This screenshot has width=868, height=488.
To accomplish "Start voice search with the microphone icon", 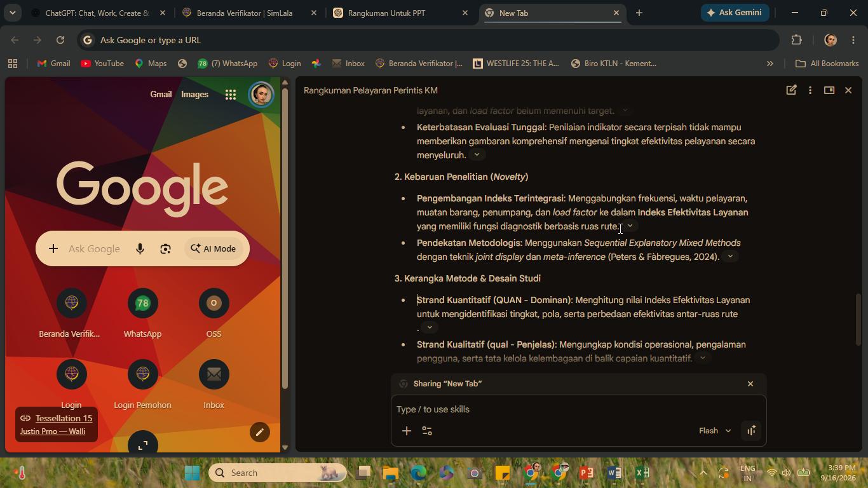I will pyautogui.click(x=140, y=249).
